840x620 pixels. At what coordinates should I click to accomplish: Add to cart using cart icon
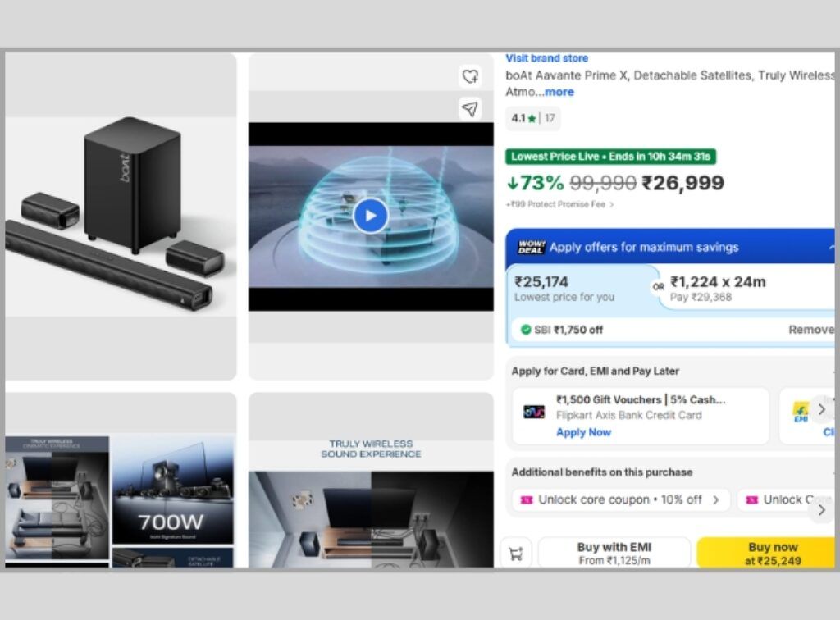(516, 554)
